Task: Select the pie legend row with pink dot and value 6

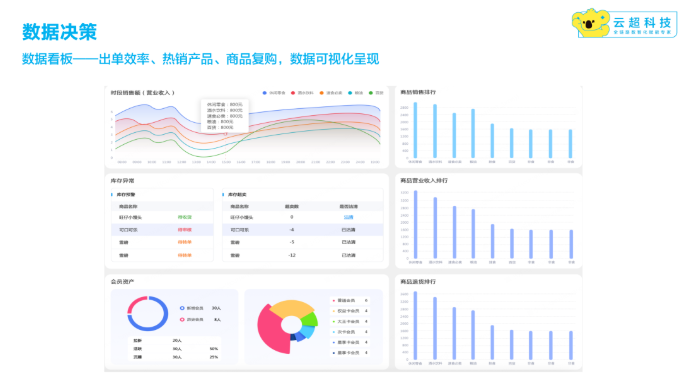Action: (x=350, y=300)
